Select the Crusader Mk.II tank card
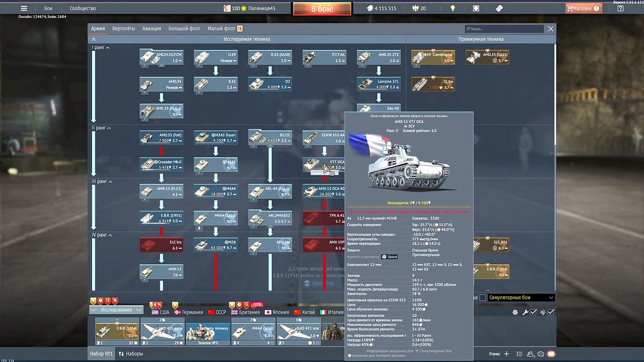 click(162, 164)
